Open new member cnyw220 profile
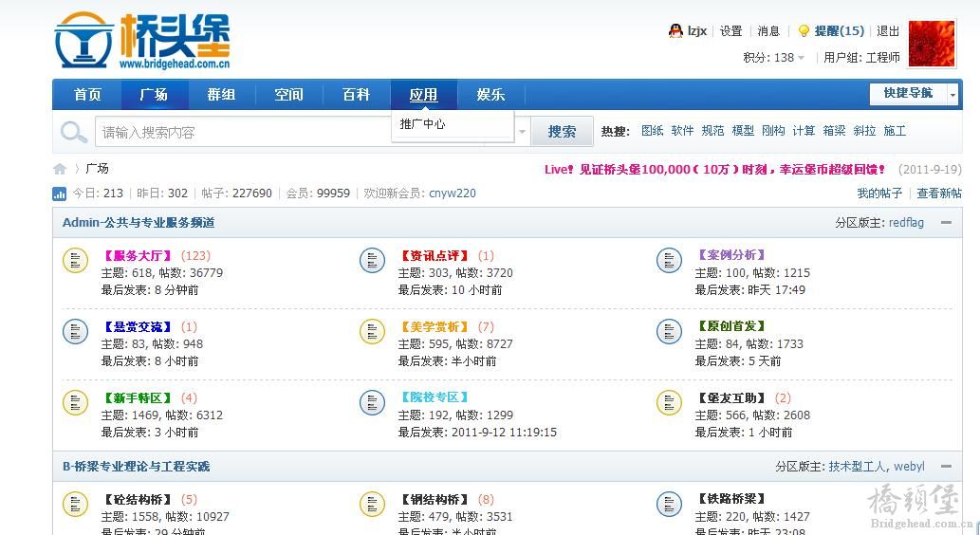 (453, 194)
